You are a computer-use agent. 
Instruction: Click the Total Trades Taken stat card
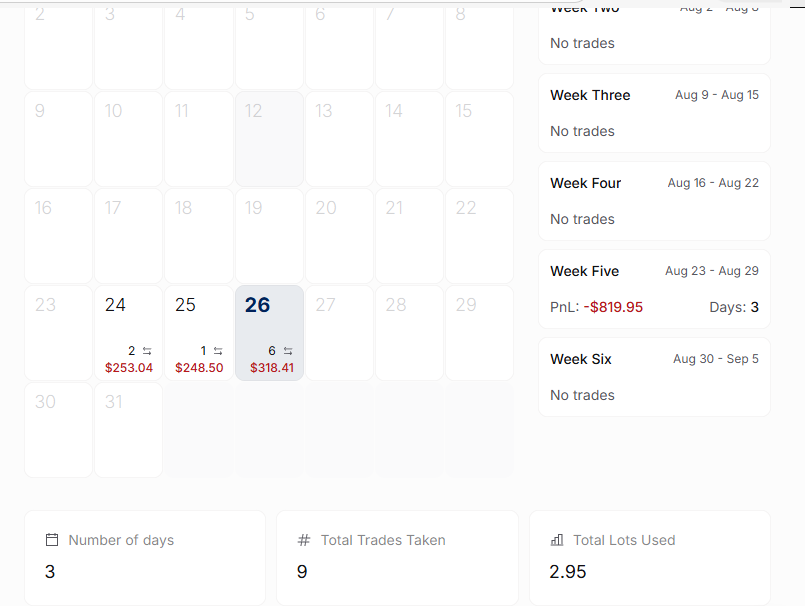click(x=397, y=558)
